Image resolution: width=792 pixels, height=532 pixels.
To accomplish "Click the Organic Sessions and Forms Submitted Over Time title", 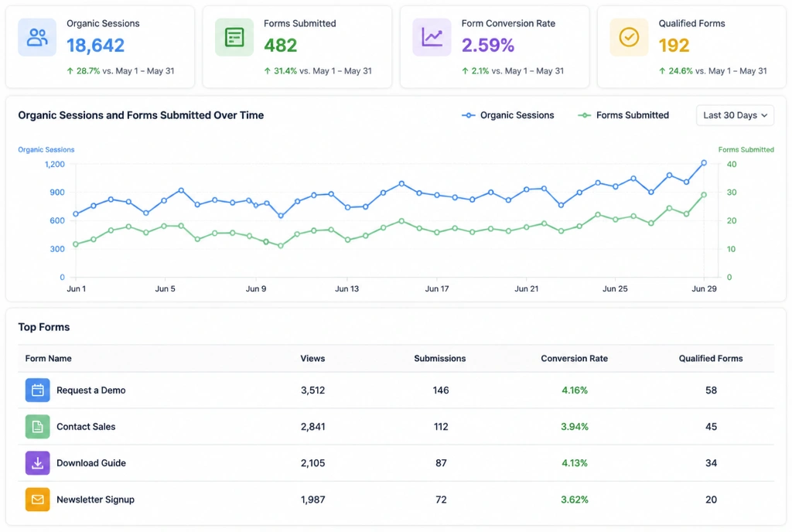I will [x=141, y=115].
